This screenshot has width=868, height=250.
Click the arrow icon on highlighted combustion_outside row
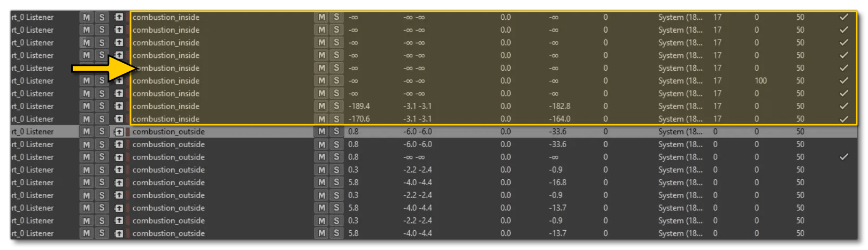[119, 132]
